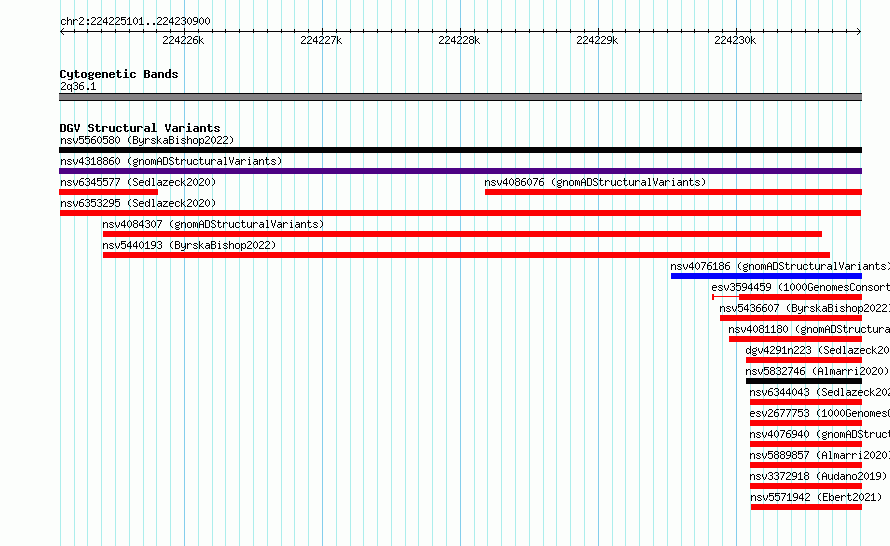Select the red nsv4086076 variant bar
Screen dimensions: 890x546
click(x=673, y=192)
